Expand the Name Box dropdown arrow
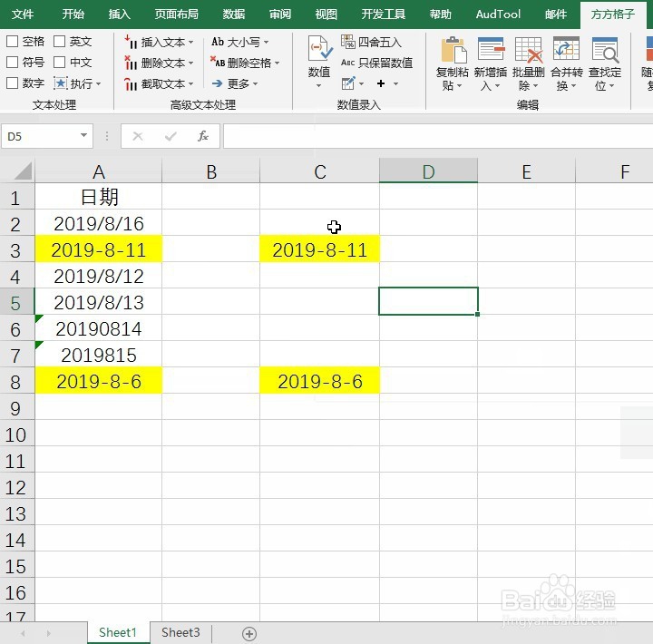653x644 pixels. pyautogui.click(x=83, y=135)
